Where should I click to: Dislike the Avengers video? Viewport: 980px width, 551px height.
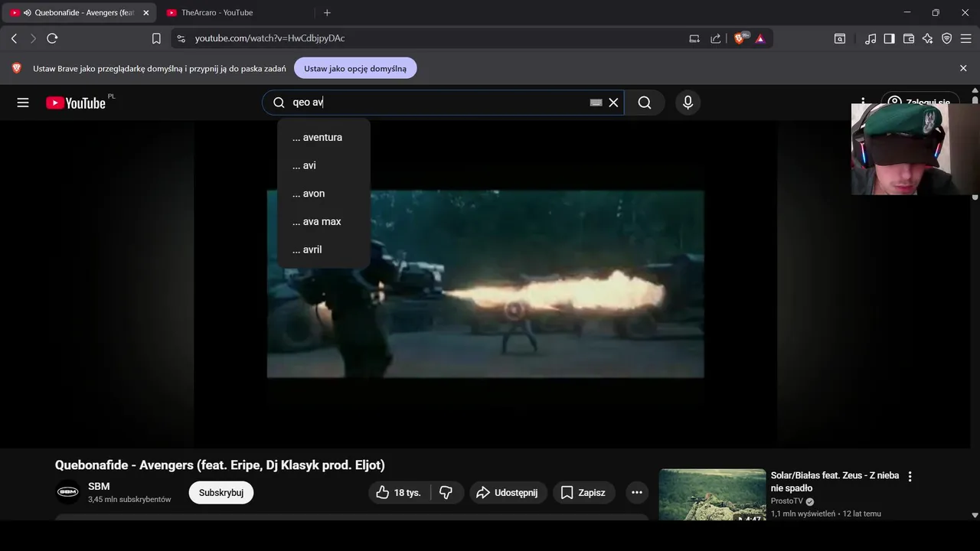(x=446, y=493)
